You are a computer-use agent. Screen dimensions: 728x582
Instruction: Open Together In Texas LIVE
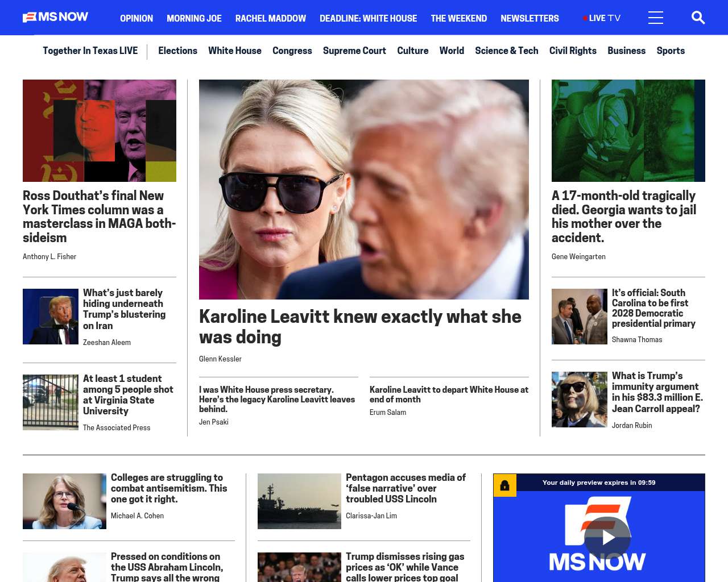click(x=90, y=51)
